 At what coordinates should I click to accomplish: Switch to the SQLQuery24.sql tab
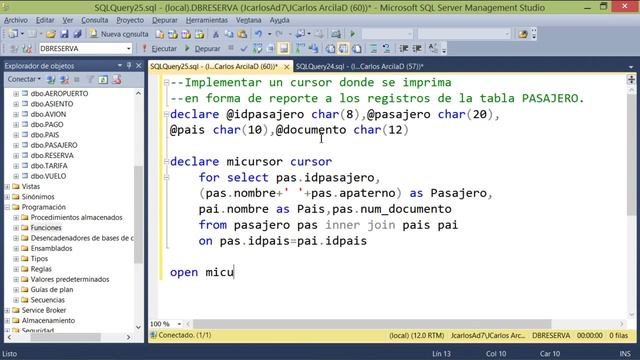pos(359,66)
